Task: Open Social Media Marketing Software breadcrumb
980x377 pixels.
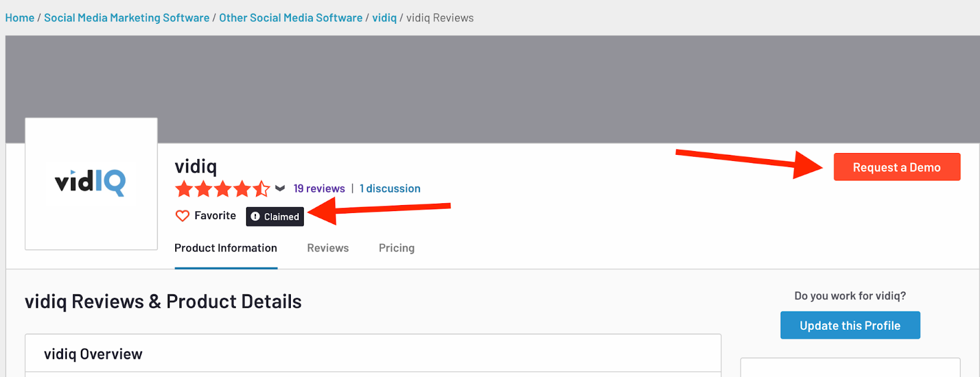Action: pyautogui.click(x=127, y=18)
